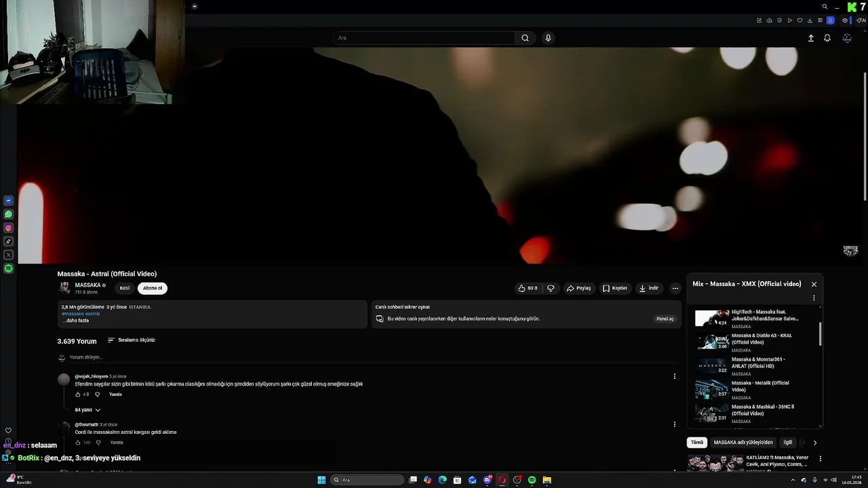
Task: Click the YouTube search magnifier button
Action: (525, 38)
